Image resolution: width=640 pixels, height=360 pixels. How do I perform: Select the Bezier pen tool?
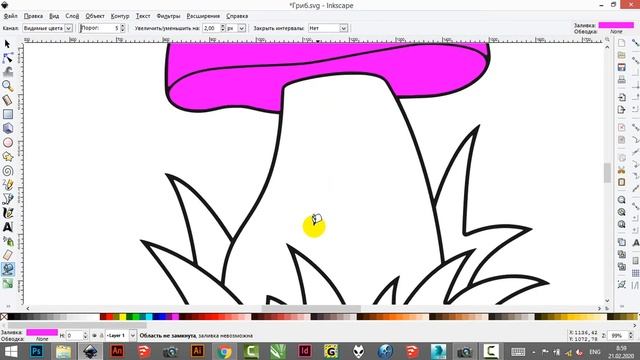click(x=7, y=199)
